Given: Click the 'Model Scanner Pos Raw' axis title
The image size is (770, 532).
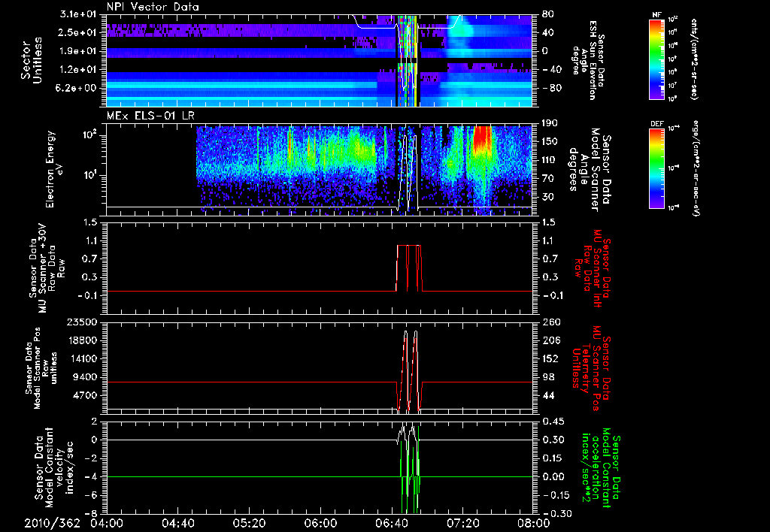Looking at the screenshot, I should [x=41, y=368].
